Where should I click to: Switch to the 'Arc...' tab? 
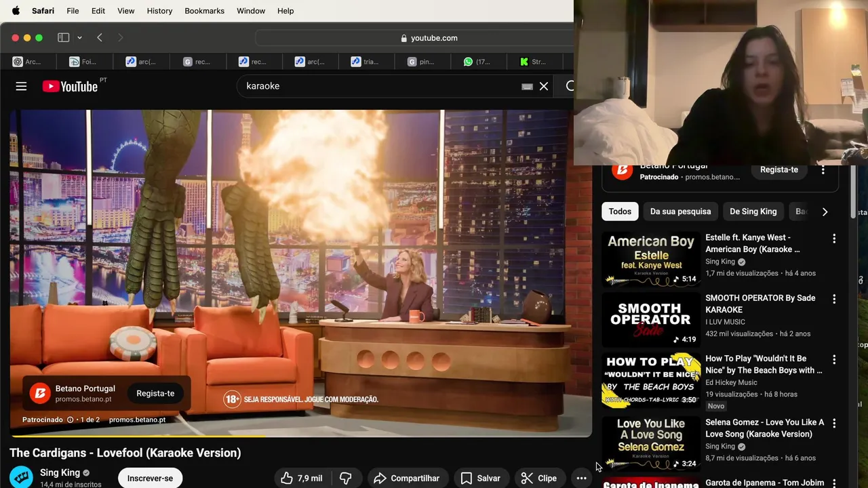pyautogui.click(x=28, y=62)
